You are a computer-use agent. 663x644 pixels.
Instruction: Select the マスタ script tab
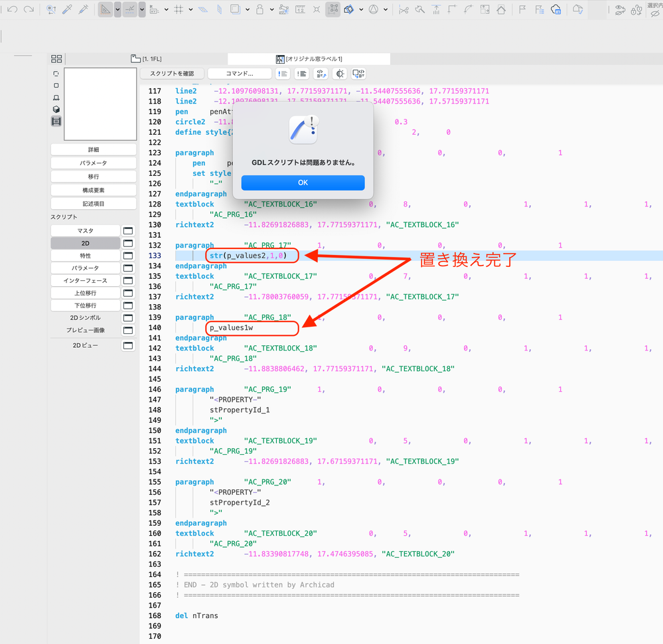click(x=86, y=230)
